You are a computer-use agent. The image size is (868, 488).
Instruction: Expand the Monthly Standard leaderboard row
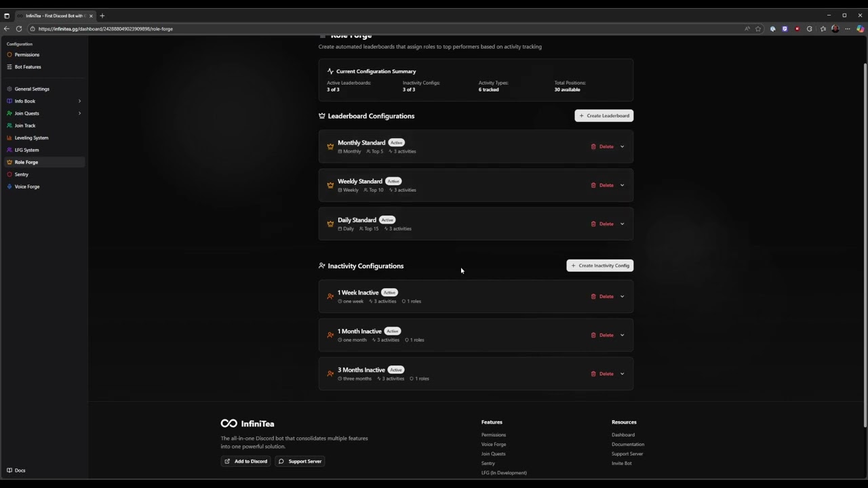622,146
